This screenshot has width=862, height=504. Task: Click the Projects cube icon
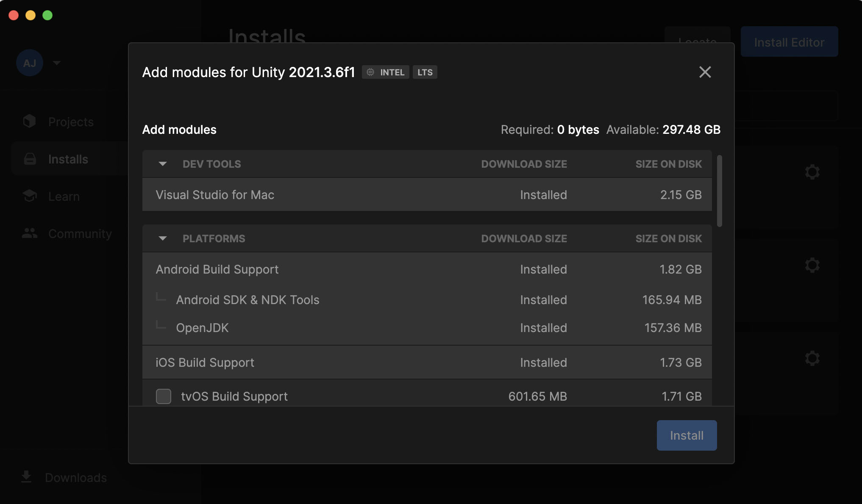coord(29,122)
